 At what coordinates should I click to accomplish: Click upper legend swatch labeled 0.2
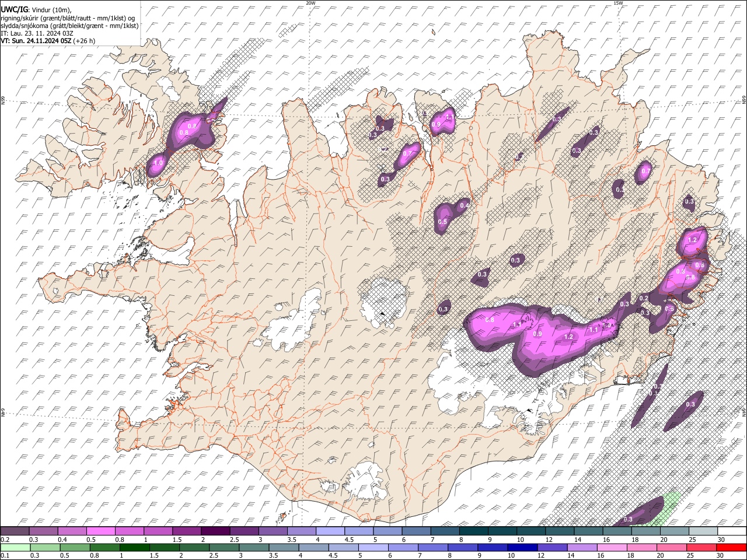(15, 531)
